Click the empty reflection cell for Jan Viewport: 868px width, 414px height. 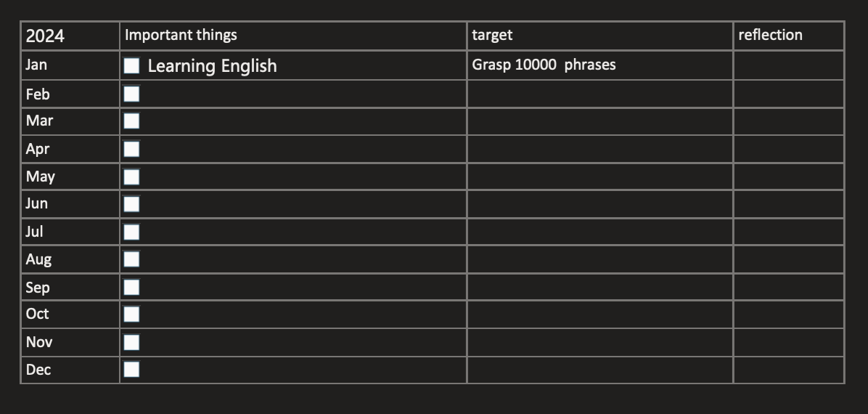pyautogui.click(x=788, y=65)
